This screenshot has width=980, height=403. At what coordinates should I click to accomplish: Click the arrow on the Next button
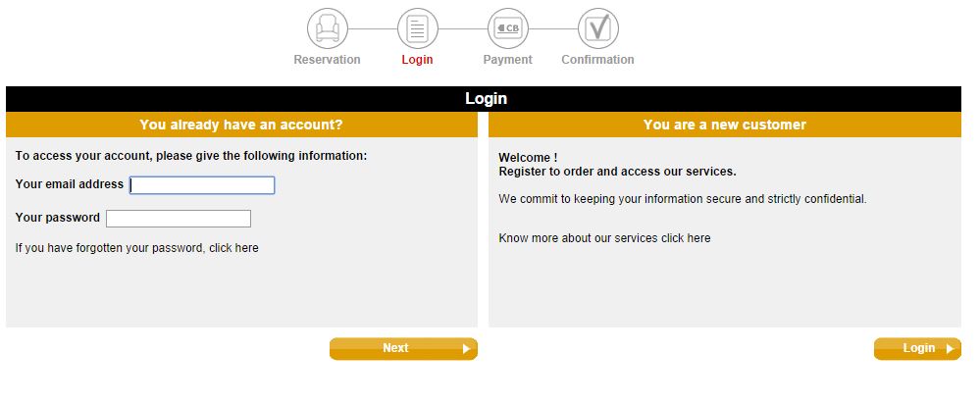[x=466, y=349]
